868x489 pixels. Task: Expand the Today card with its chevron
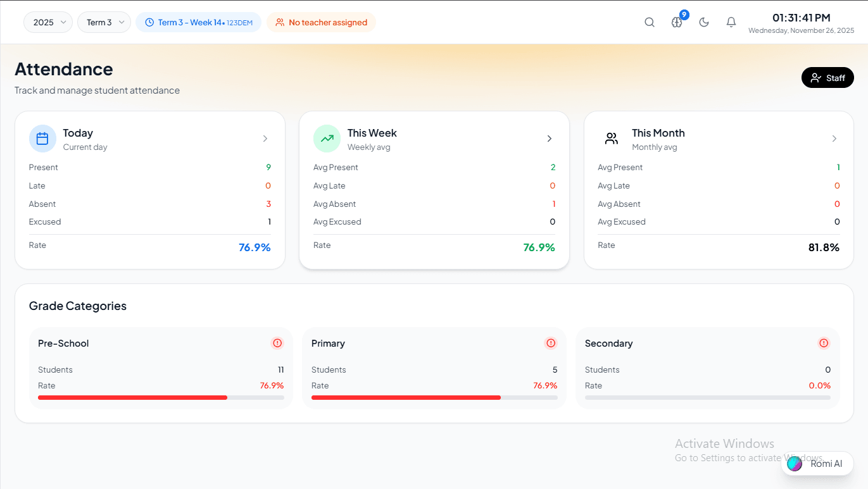tap(265, 138)
